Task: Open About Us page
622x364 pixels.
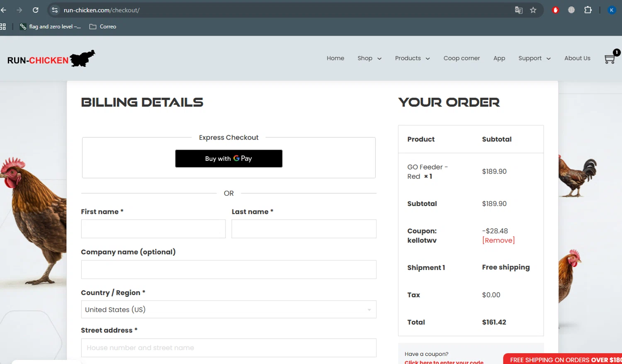Action: [x=577, y=58]
